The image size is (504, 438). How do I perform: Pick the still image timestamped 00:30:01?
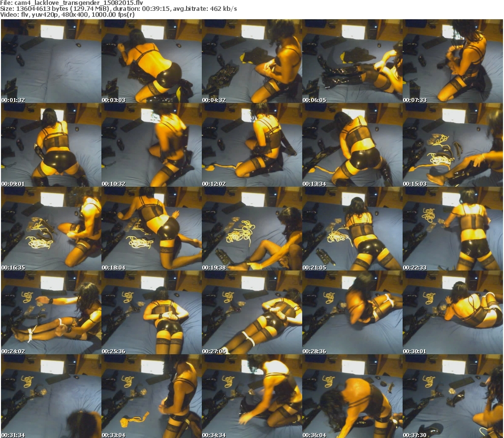click(x=453, y=312)
